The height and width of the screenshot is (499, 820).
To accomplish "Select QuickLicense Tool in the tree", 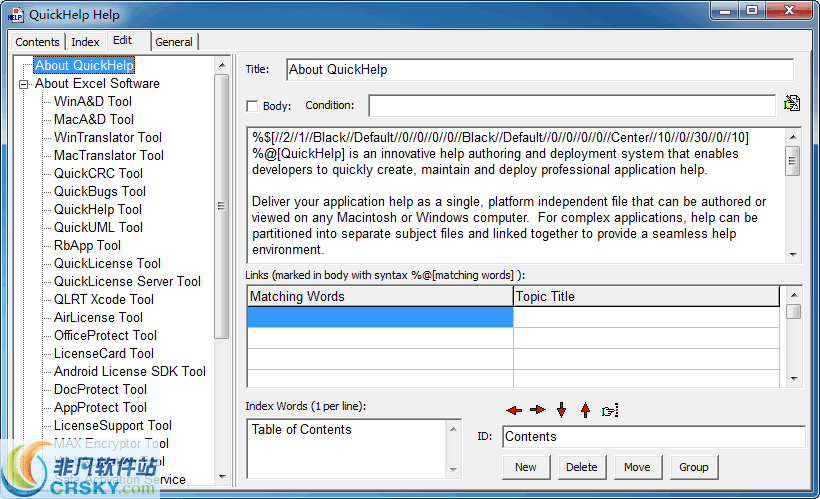I will point(107,264).
